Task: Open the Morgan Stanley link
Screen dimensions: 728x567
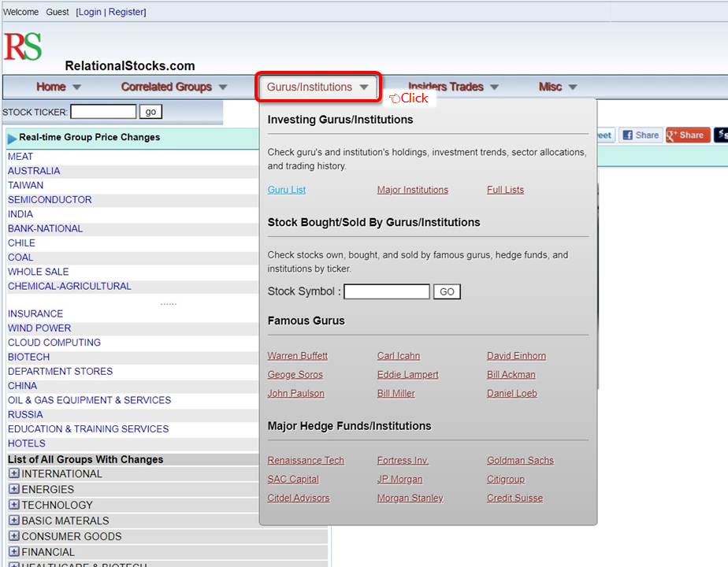Action: click(410, 498)
